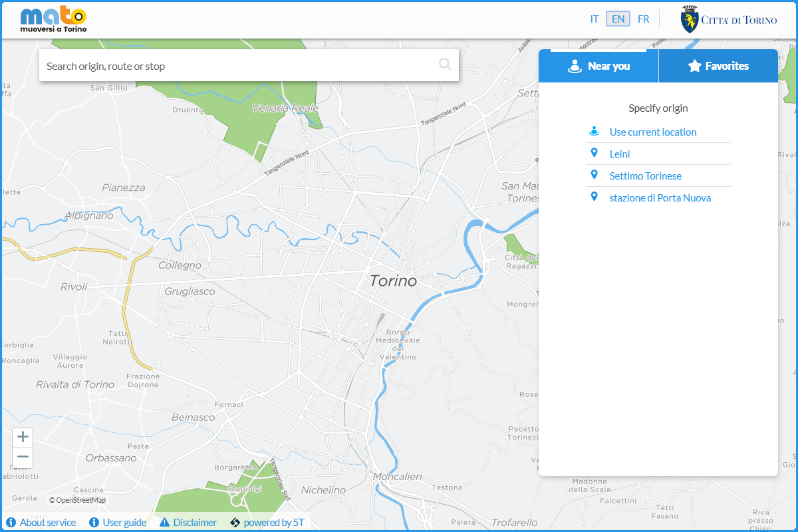
Task: Open the Favorites tab
Action: (x=718, y=66)
